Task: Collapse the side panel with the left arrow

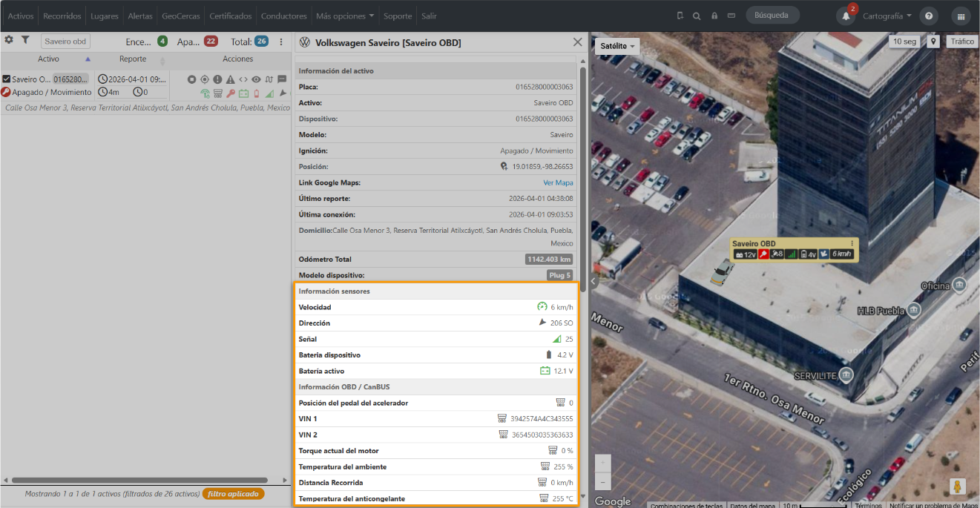Action: pyautogui.click(x=593, y=282)
